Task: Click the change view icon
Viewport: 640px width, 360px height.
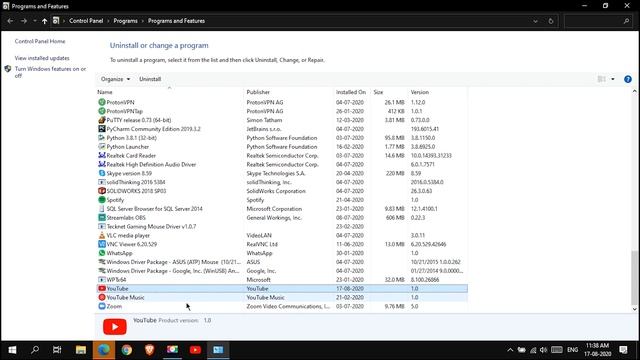Action: pyautogui.click(x=602, y=79)
